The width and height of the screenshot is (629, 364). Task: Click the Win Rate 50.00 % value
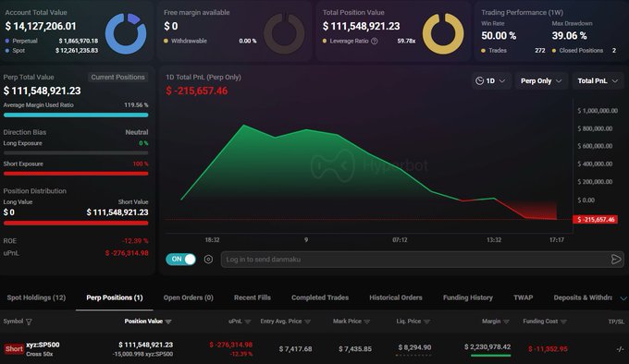click(x=499, y=36)
